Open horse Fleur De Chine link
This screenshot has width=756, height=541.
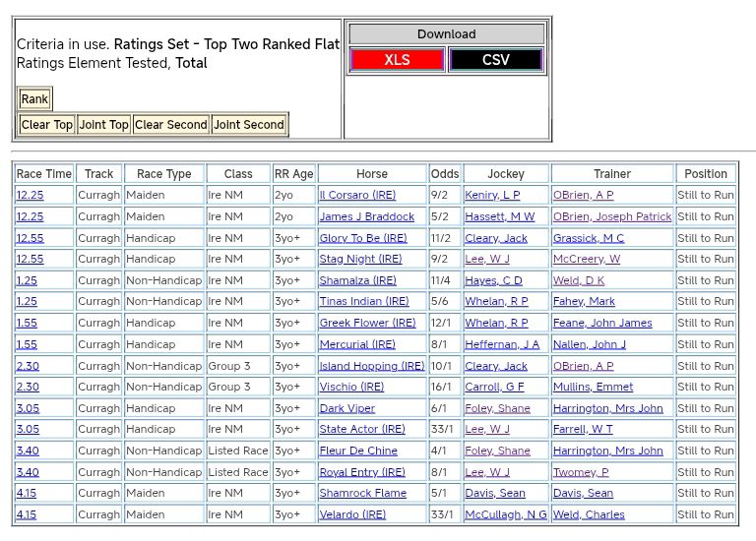[358, 451]
